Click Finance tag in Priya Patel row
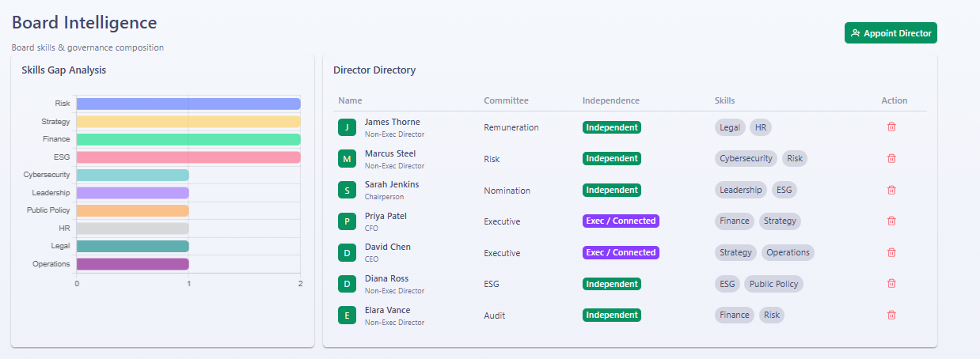Image resolution: width=980 pixels, height=359 pixels. tap(735, 221)
